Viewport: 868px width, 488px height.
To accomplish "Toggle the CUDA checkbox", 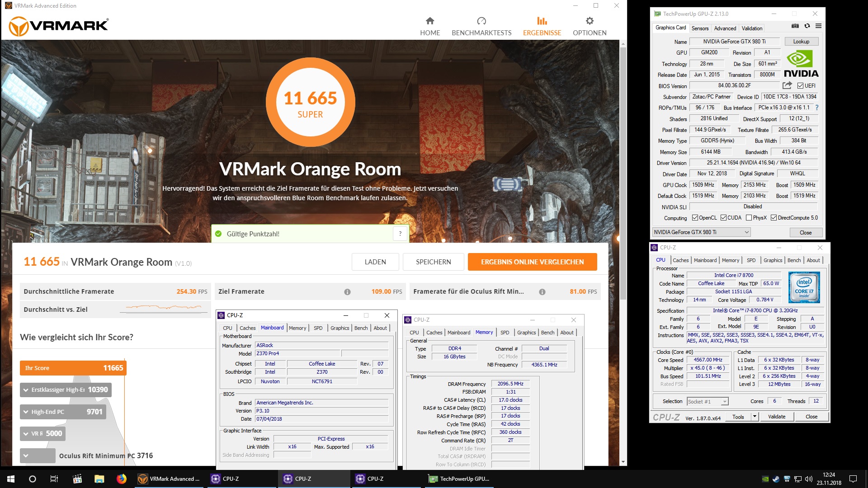I will pyautogui.click(x=723, y=218).
